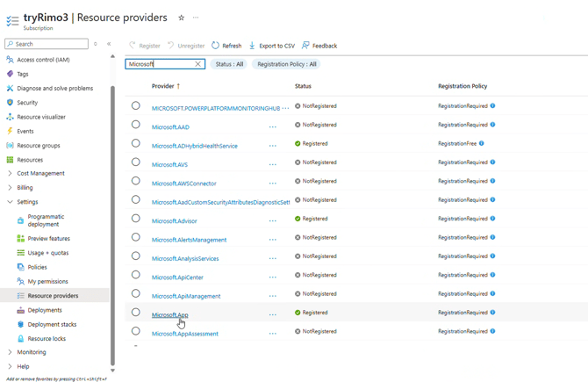Open Preview features under Settings

[49, 238]
